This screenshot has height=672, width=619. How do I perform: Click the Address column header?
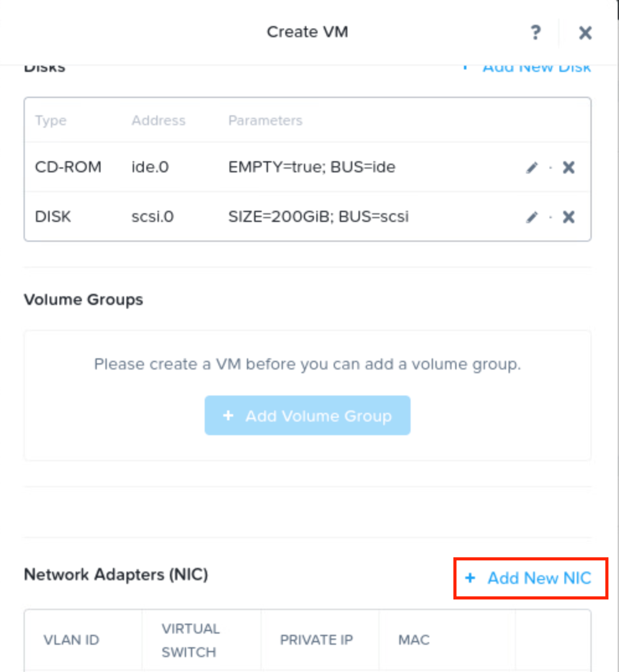point(158,120)
